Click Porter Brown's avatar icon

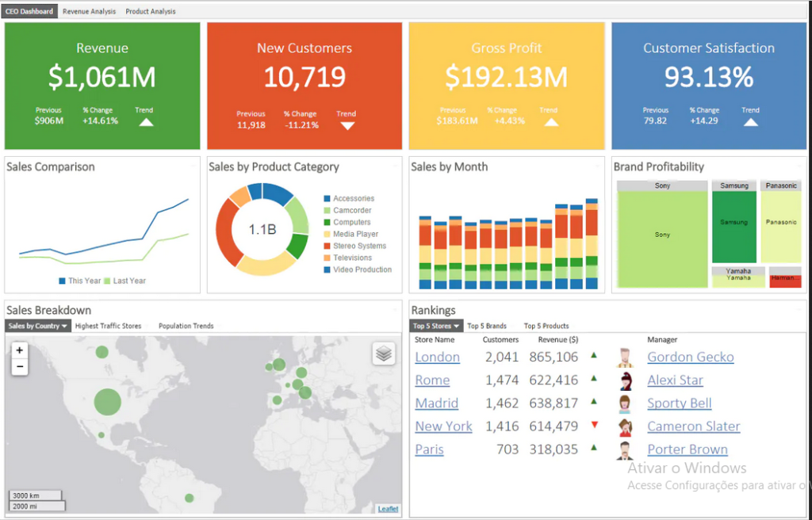tap(625, 450)
